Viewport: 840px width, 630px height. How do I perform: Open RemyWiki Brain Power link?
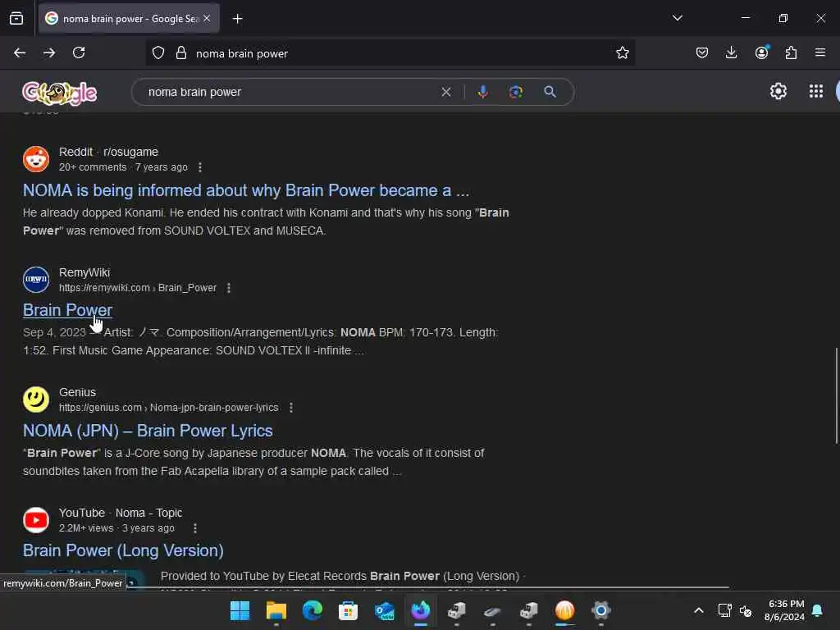(67, 310)
